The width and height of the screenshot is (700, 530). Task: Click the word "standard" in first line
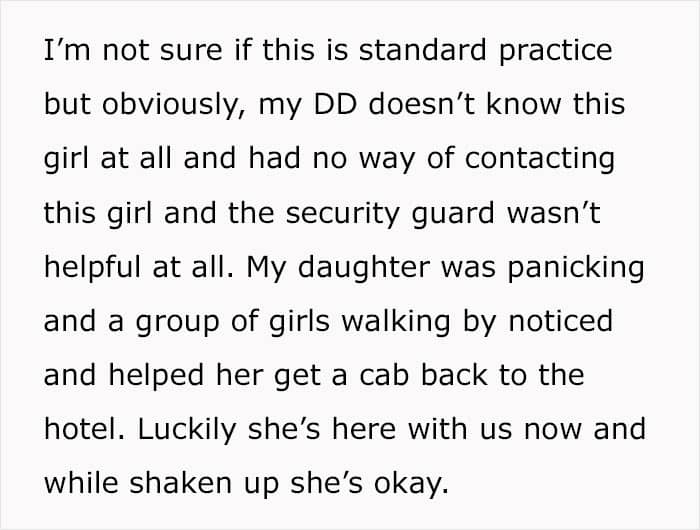(x=422, y=49)
